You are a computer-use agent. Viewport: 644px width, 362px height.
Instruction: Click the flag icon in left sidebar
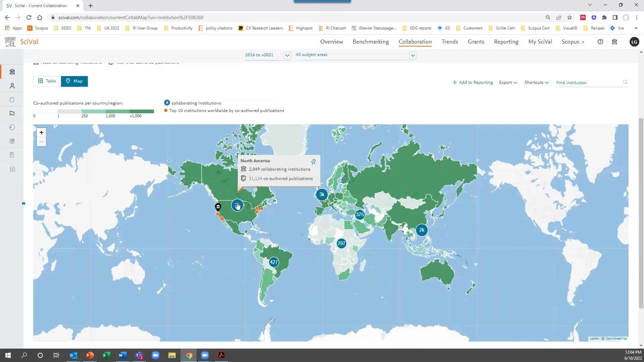12,114
